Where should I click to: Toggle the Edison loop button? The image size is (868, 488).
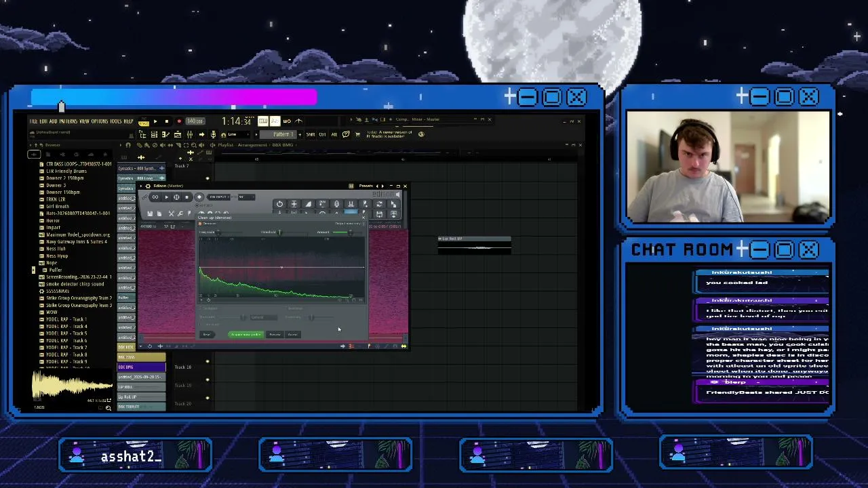155,197
